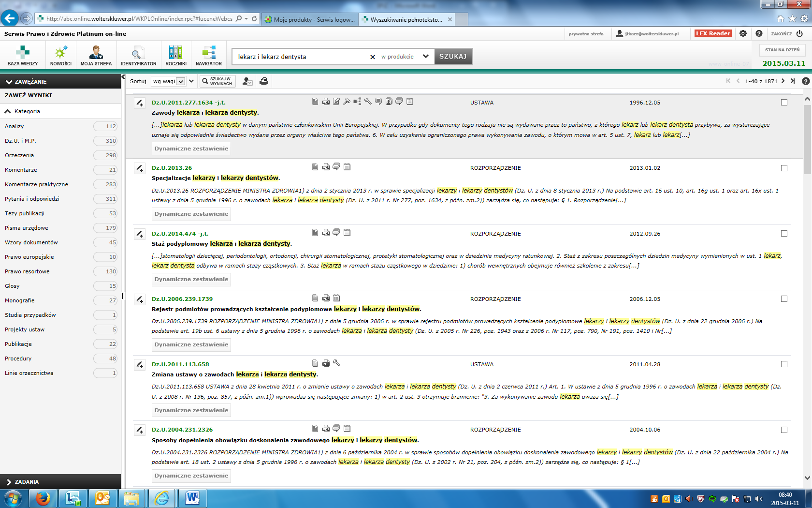Click the results list help question mark
This screenshot has height=508, width=812.
click(806, 81)
